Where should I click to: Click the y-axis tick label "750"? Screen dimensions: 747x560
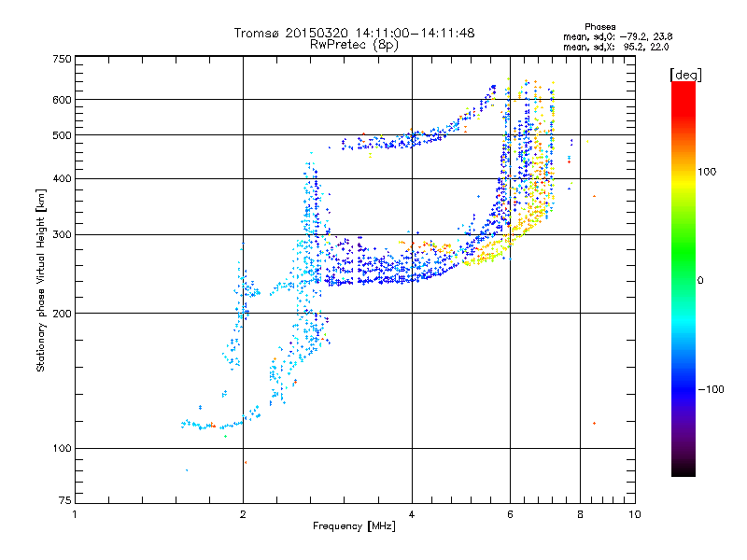(62, 59)
